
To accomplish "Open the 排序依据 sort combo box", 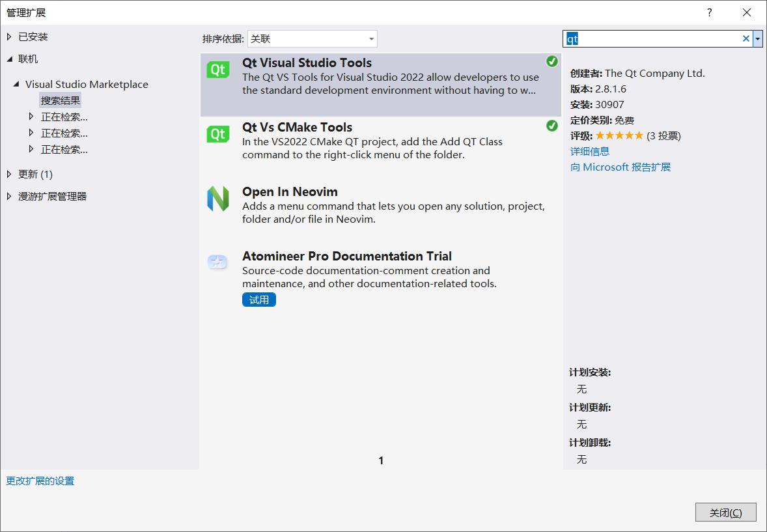I will (312, 38).
